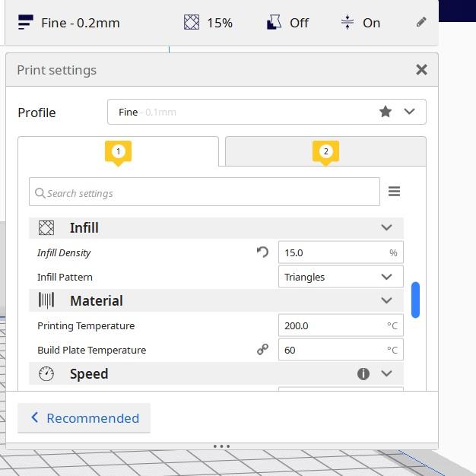Click the Material section heading
This screenshot has height=476, width=476.
coord(97,301)
